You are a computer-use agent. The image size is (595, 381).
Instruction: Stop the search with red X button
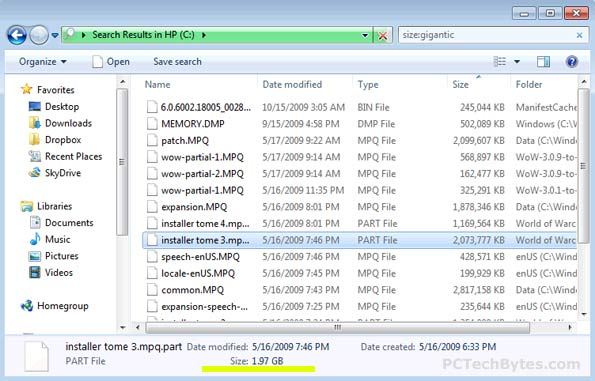(383, 36)
